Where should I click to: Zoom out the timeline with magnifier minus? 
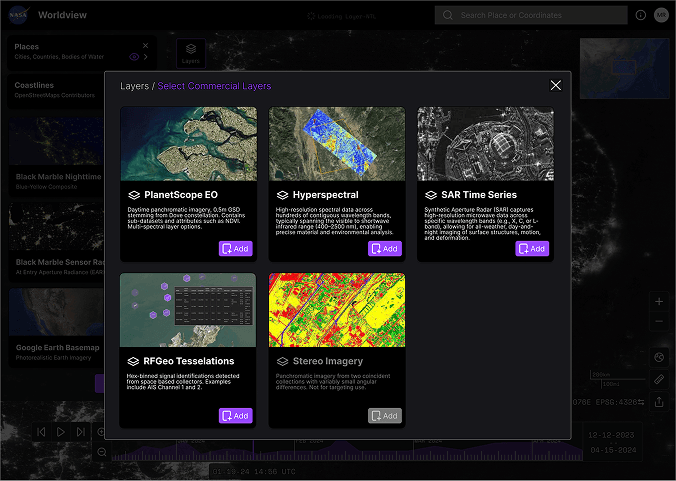pyautogui.click(x=102, y=452)
